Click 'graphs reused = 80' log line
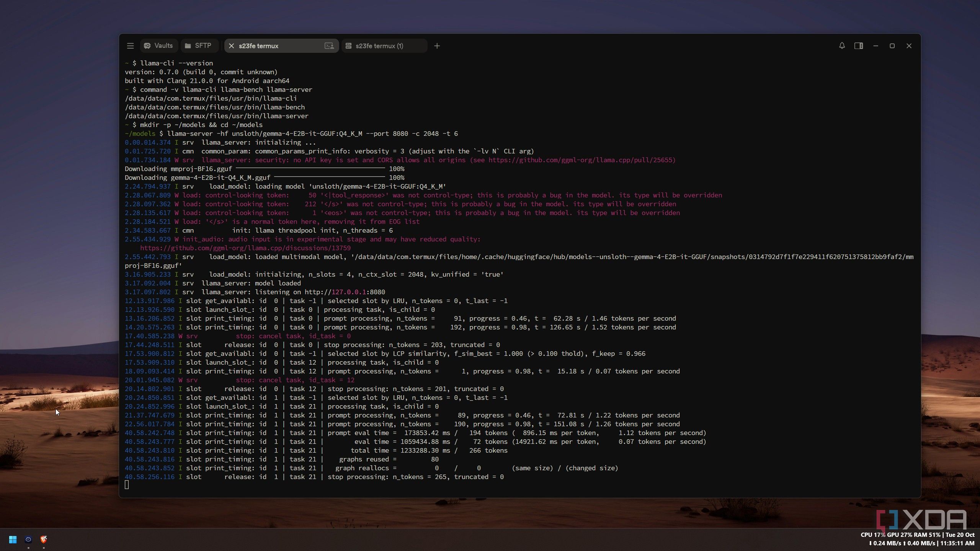The image size is (980, 551). click(282, 459)
